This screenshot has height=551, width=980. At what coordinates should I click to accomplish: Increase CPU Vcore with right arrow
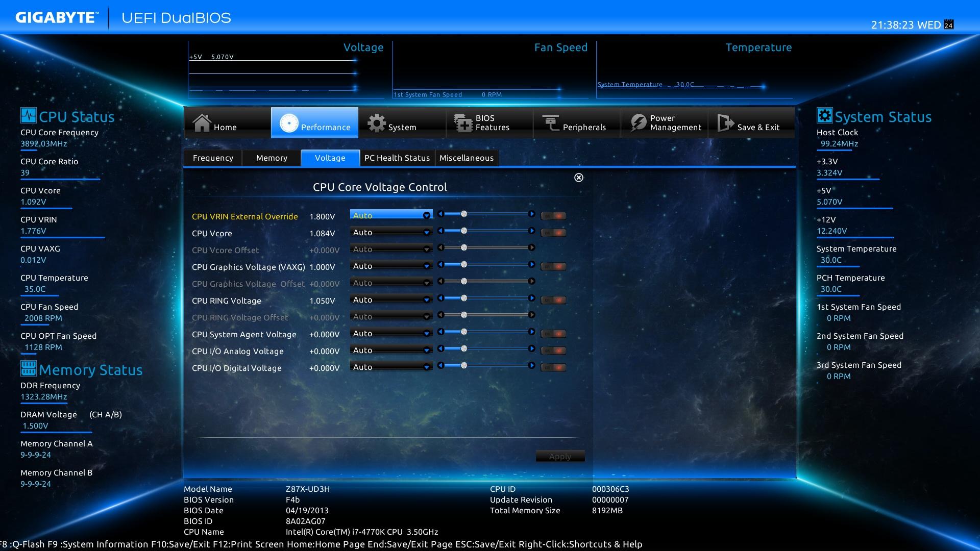(x=531, y=231)
